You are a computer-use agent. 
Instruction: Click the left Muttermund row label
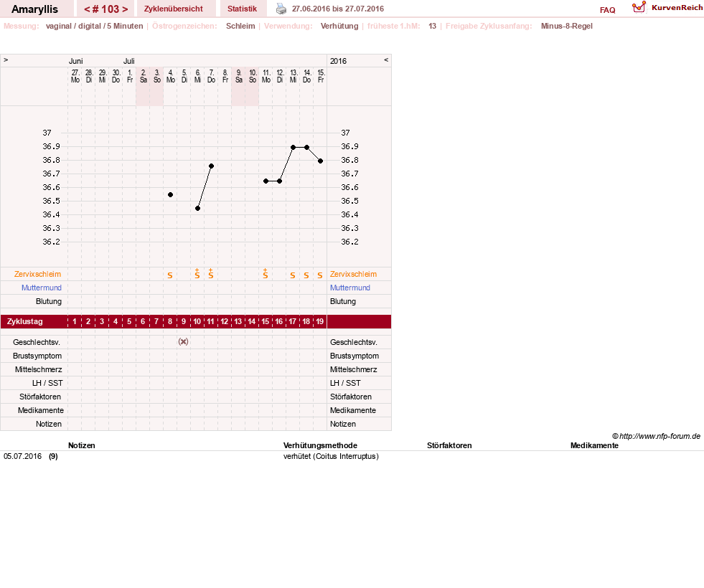click(42, 288)
